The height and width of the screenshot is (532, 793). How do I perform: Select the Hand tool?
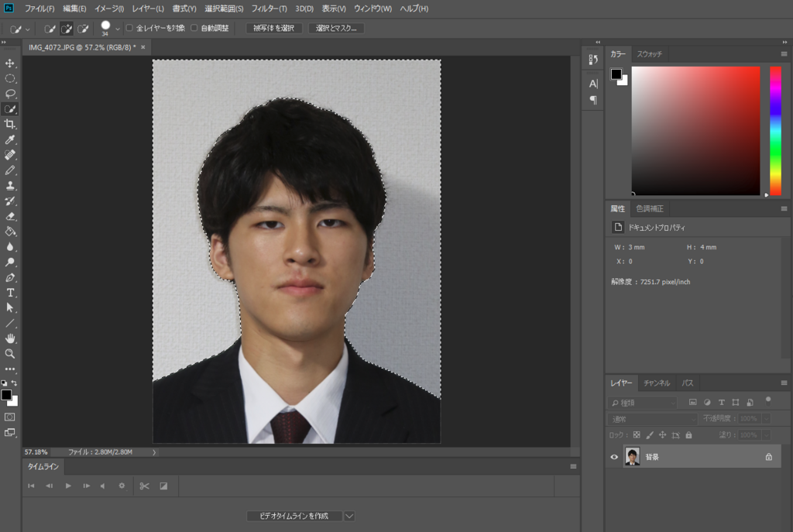tap(9, 338)
